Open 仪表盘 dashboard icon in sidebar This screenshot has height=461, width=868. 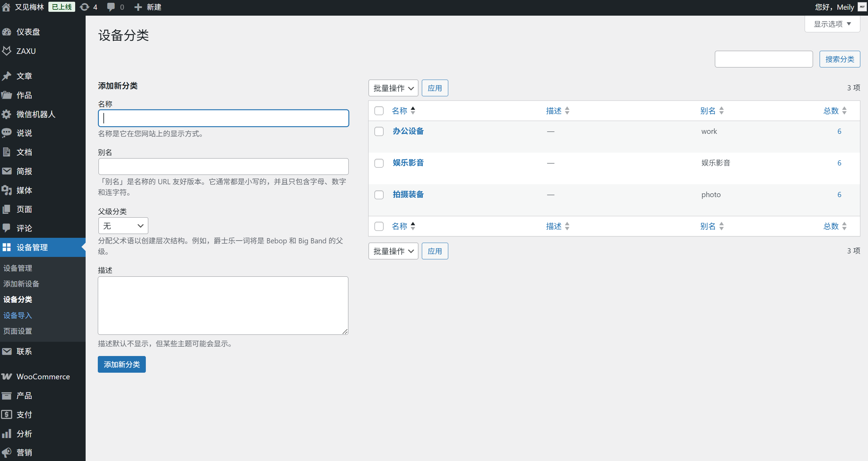click(7, 32)
